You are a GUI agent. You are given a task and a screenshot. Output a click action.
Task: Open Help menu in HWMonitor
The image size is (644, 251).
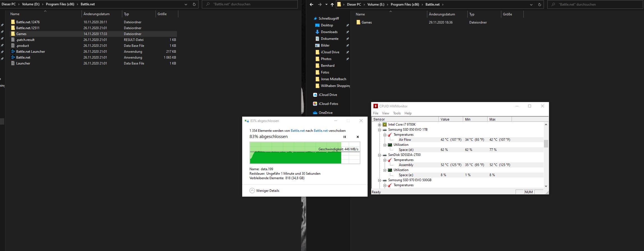(x=408, y=113)
